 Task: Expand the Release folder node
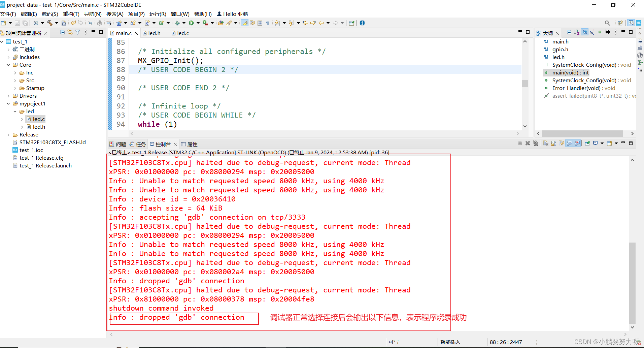tap(8, 135)
